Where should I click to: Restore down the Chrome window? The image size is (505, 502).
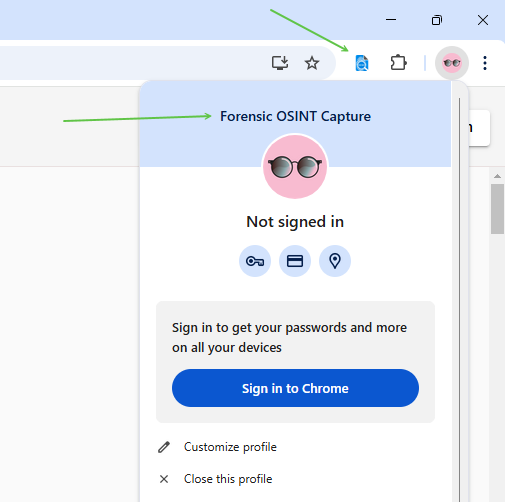[437, 20]
